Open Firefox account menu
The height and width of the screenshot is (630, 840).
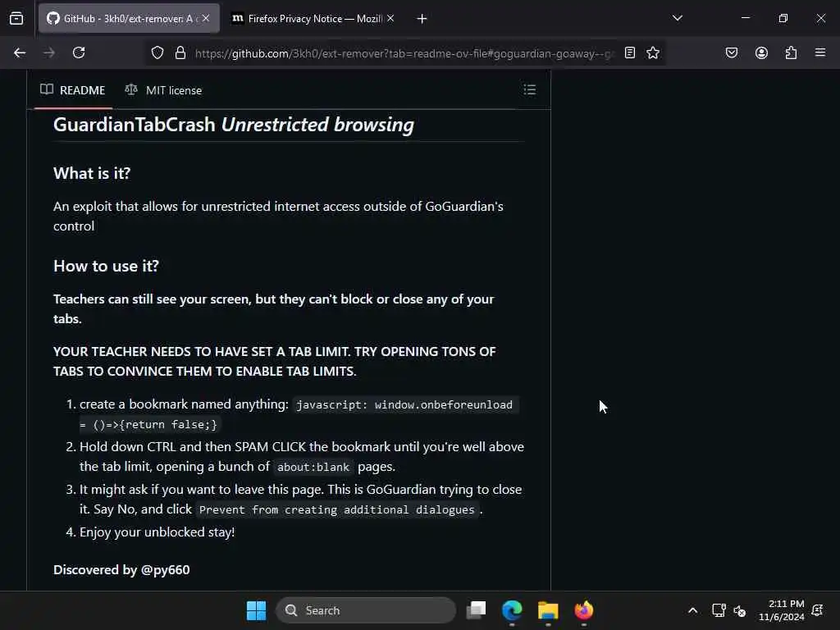click(761, 52)
